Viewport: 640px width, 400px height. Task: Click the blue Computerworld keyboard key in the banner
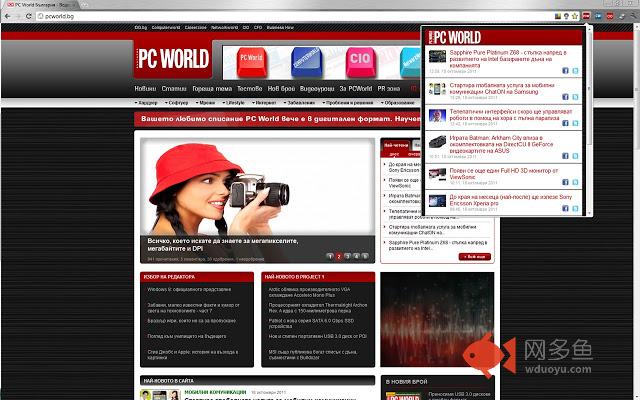click(x=306, y=62)
